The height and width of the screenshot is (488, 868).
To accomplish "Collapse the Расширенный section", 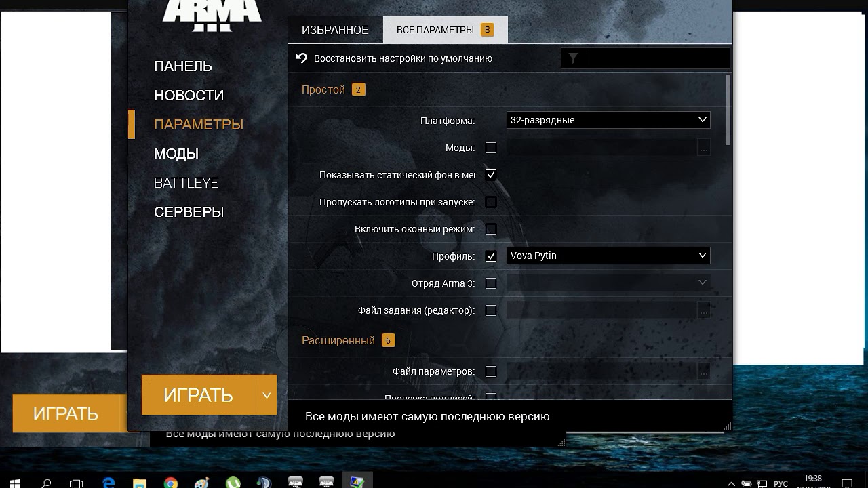I will click(338, 340).
